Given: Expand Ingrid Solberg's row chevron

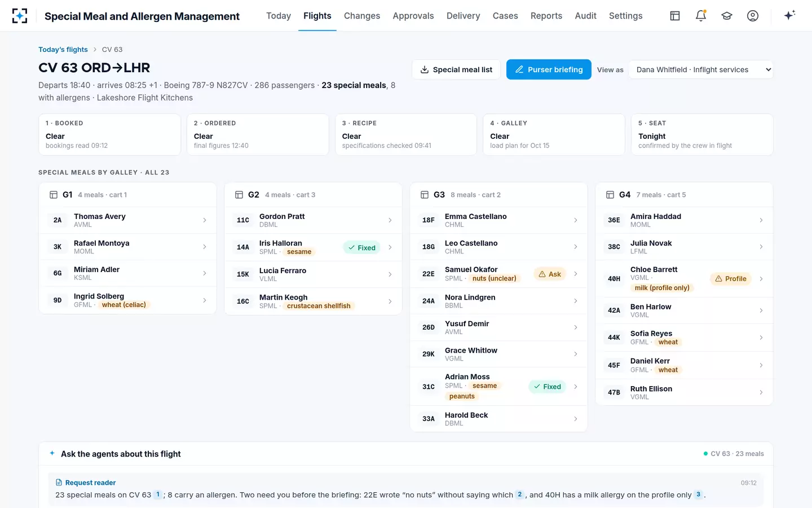Looking at the screenshot, I should [205, 300].
